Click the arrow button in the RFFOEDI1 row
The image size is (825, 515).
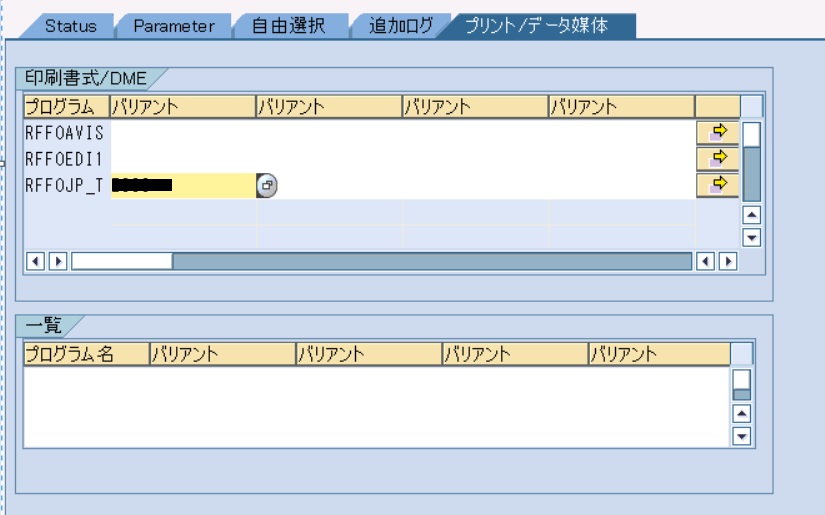pos(717,158)
